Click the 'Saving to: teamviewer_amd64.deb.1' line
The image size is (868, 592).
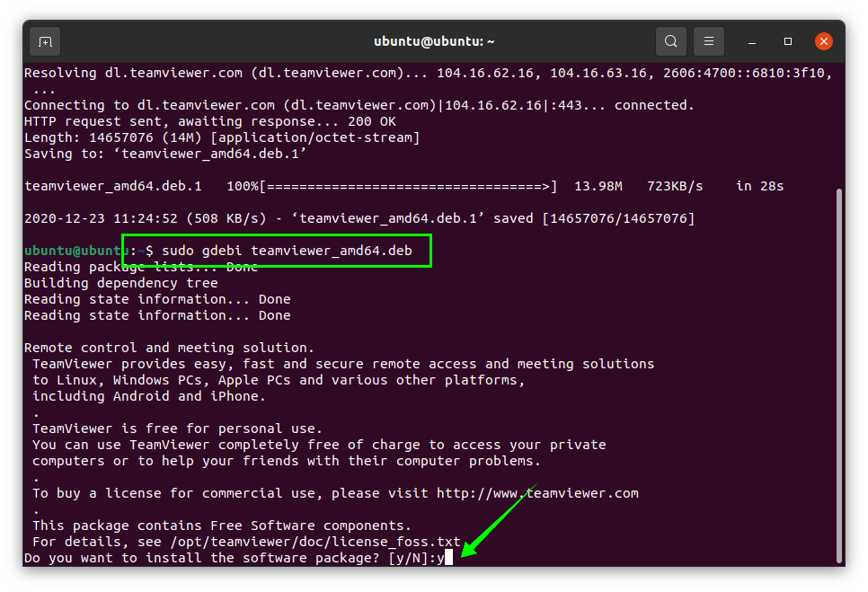click(x=165, y=154)
